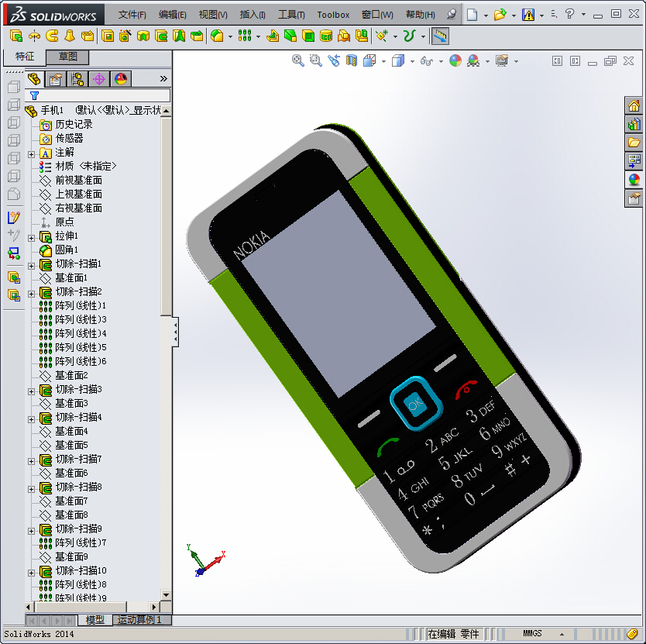This screenshot has height=644, width=646.
Task: Pin the SolidWorks menu bar
Action: 452,15
